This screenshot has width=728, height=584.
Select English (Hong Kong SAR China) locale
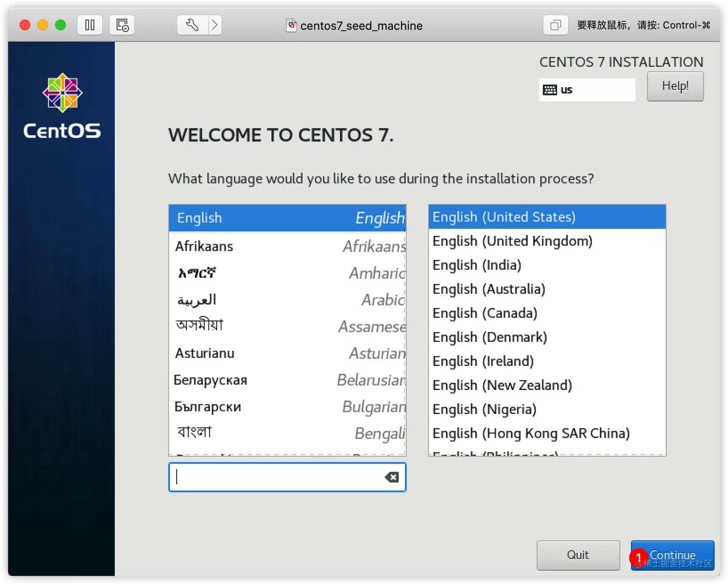pos(547,433)
